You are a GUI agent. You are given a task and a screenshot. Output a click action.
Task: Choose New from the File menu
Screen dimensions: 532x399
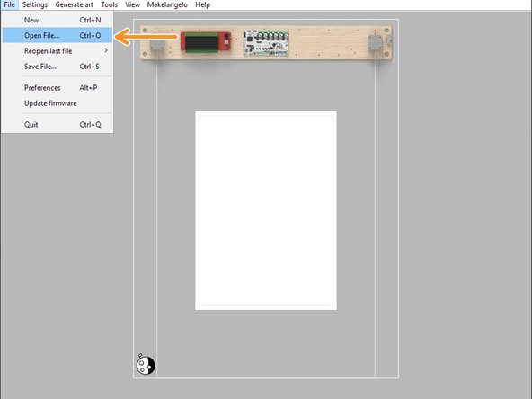(x=57, y=20)
